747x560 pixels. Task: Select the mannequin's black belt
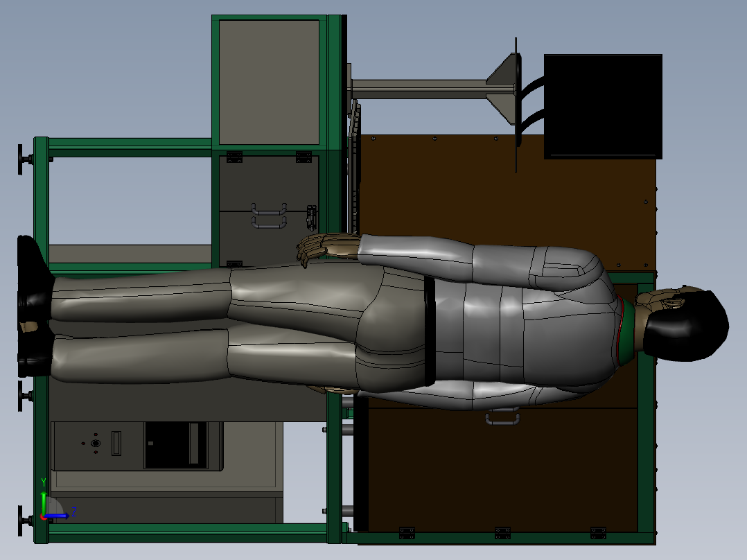pyautogui.click(x=429, y=331)
